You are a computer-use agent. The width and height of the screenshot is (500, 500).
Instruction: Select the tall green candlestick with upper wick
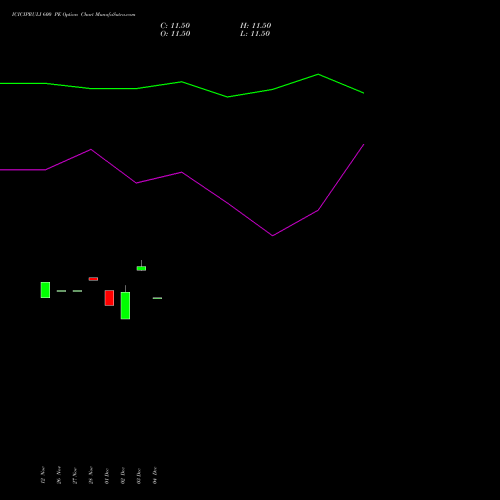tap(125, 302)
